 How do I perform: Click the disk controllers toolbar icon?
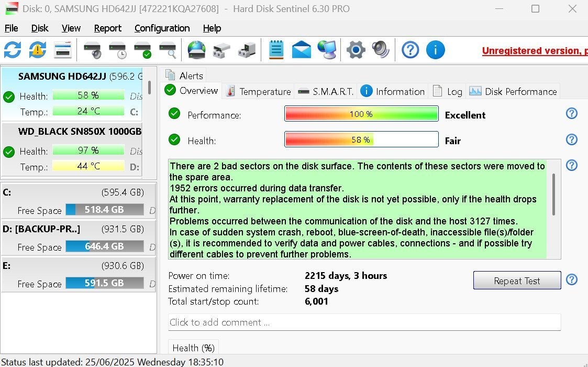click(221, 50)
